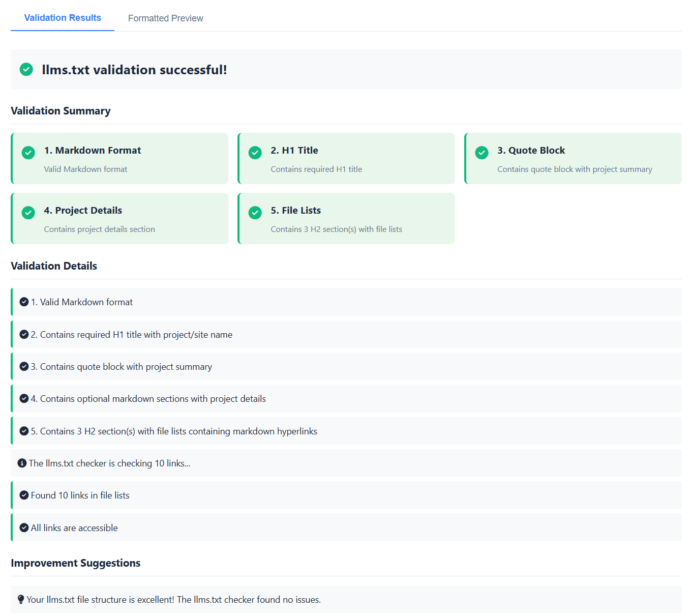
Task: Click 'Found 10 links in file lists' text
Action: point(80,495)
